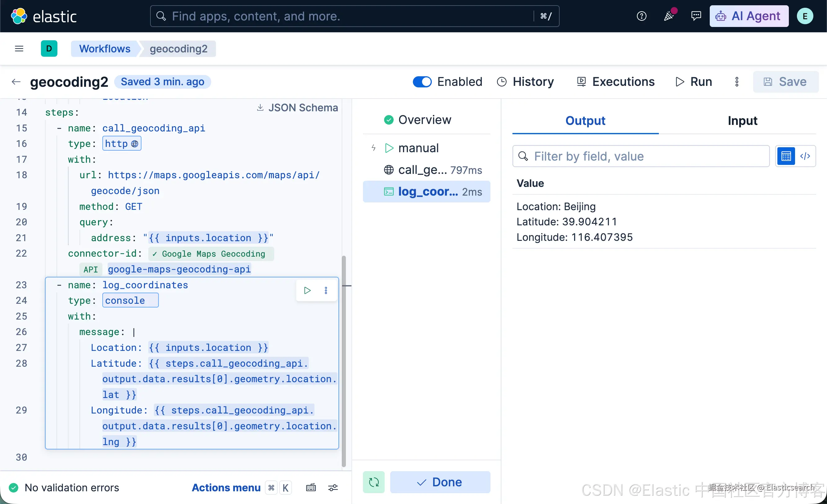
Task: Click the Value column header
Action: [x=530, y=183]
